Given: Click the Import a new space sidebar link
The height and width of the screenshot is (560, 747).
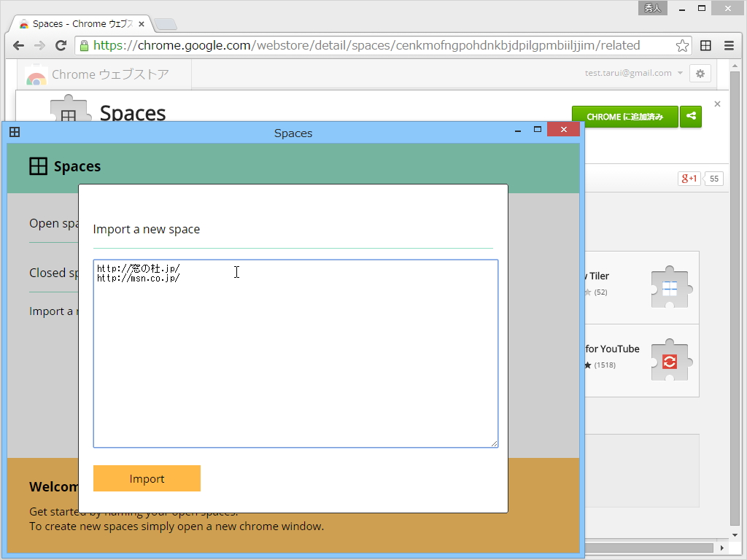Looking at the screenshot, I should pos(54,311).
